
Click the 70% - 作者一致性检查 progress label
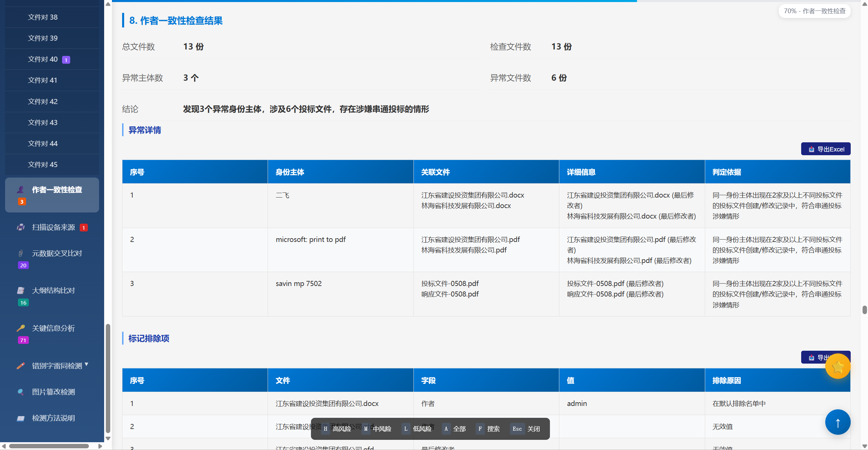[814, 11]
